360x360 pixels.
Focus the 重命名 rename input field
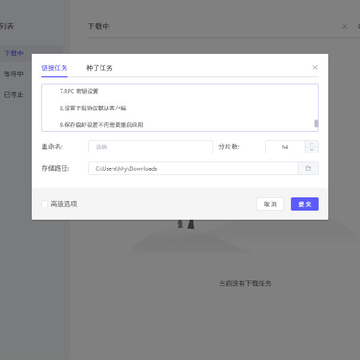(x=150, y=147)
